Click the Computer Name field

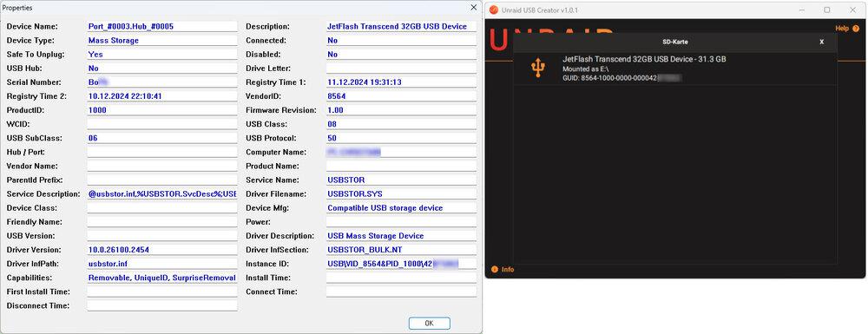(401, 152)
